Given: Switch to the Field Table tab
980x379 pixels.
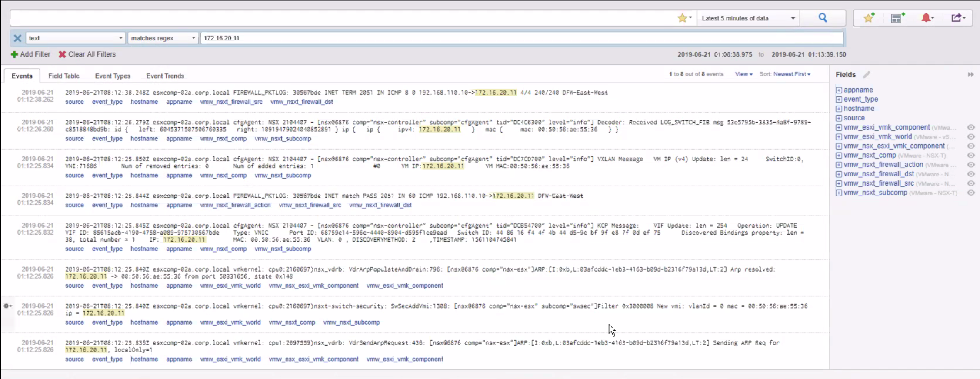Looking at the screenshot, I should 63,76.
